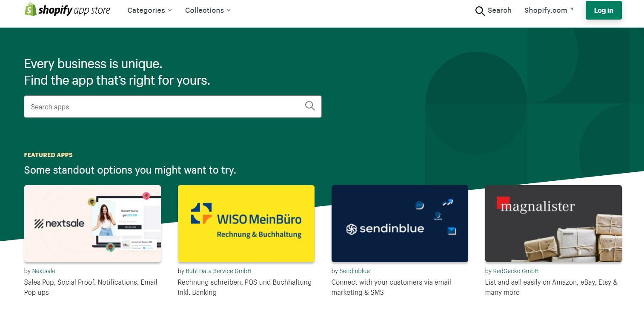The height and width of the screenshot is (311, 644).
Task: Expand the Collections dropdown chevron
Action: click(229, 10)
